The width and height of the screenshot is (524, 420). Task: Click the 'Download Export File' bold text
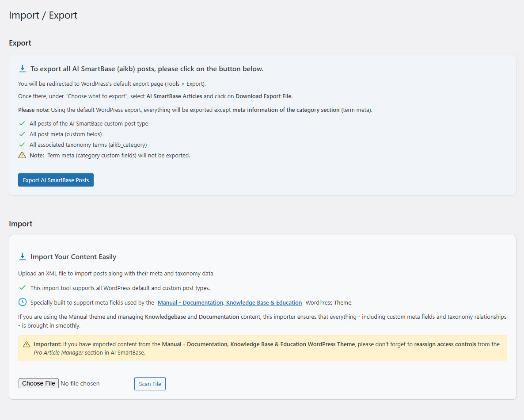[x=264, y=96]
